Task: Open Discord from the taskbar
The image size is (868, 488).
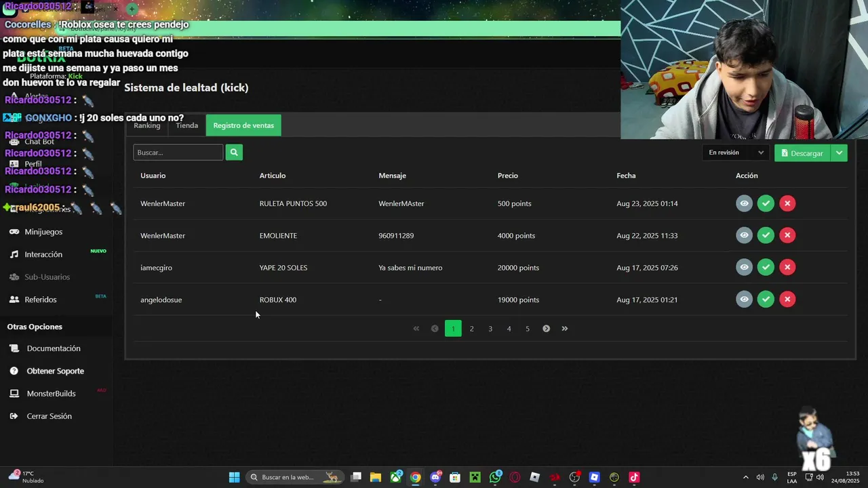Action: click(435, 477)
